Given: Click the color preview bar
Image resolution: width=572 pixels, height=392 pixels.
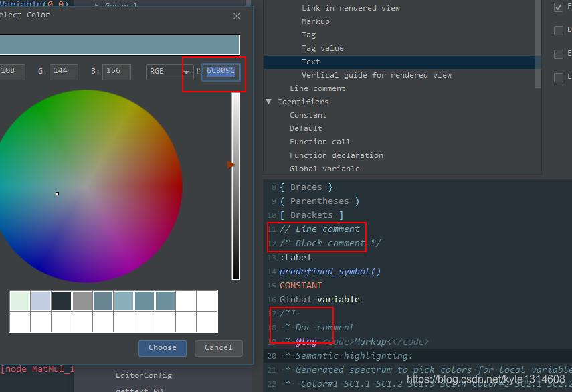Looking at the screenshot, I should pos(120,45).
